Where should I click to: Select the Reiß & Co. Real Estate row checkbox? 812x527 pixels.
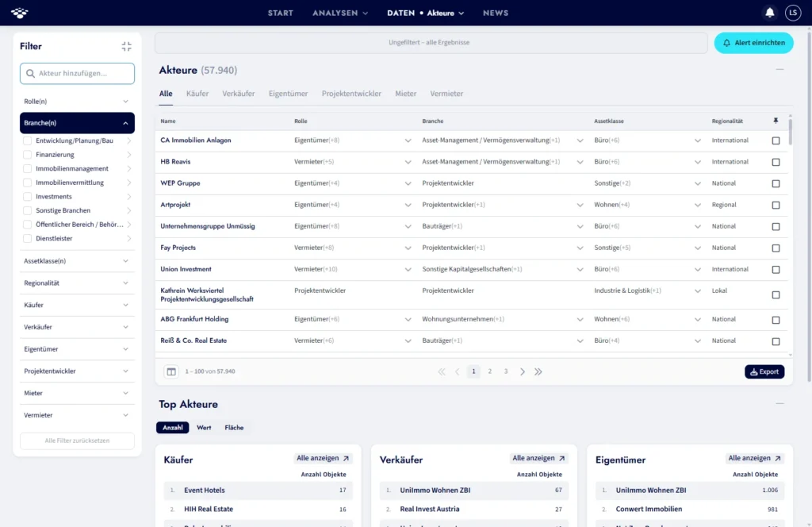tap(776, 341)
